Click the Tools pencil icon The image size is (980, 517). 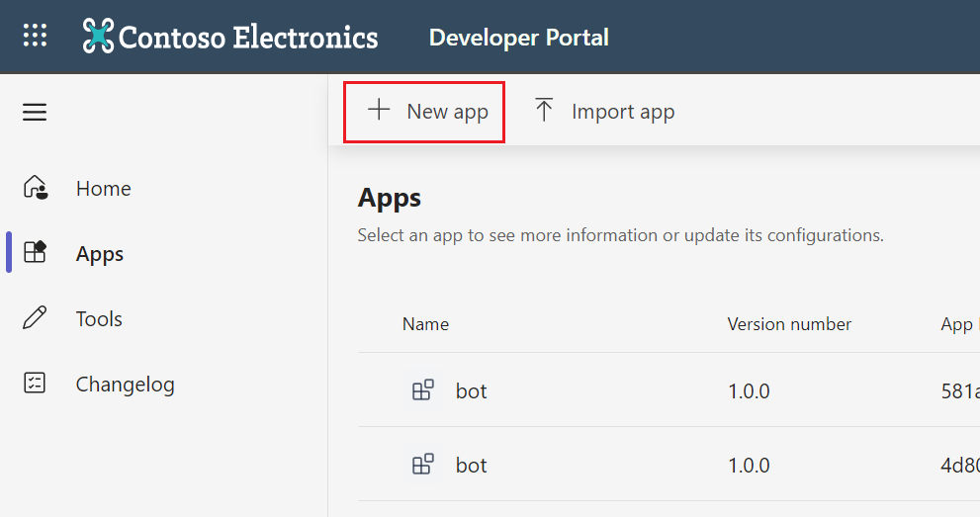[x=35, y=317]
